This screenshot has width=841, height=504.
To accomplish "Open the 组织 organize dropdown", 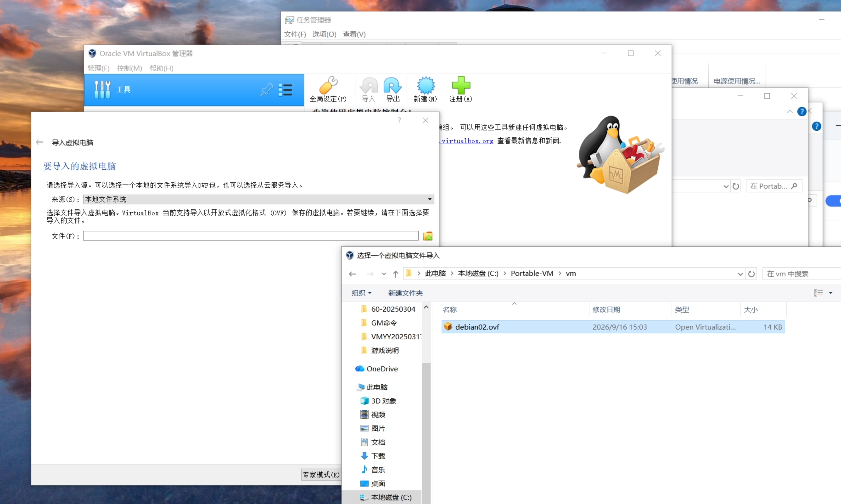I will [362, 293].
